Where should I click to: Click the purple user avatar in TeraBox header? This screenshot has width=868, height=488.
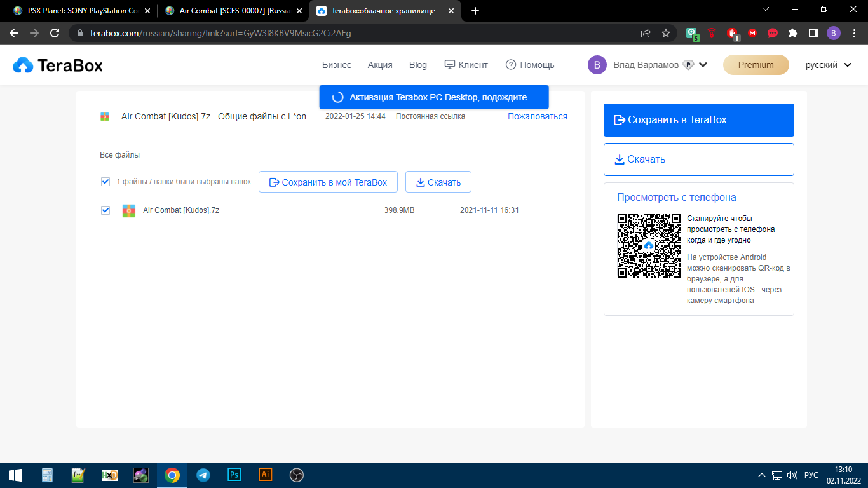[x=597, y=65]
